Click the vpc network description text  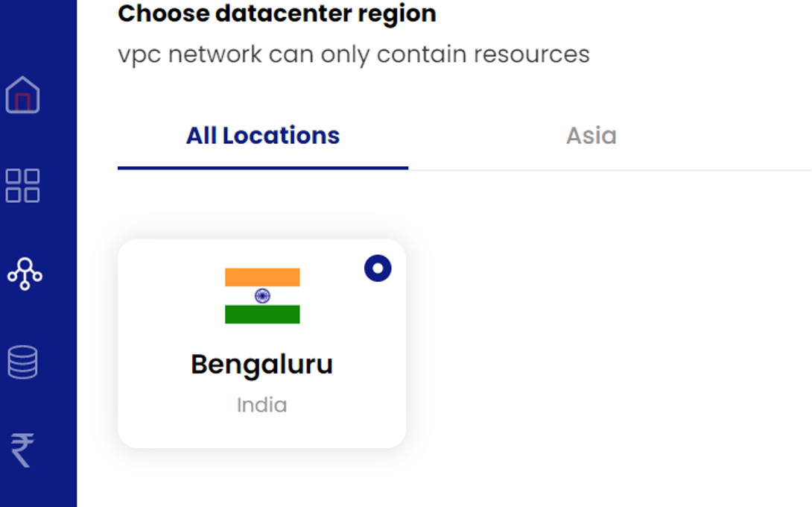coord(353,54)
